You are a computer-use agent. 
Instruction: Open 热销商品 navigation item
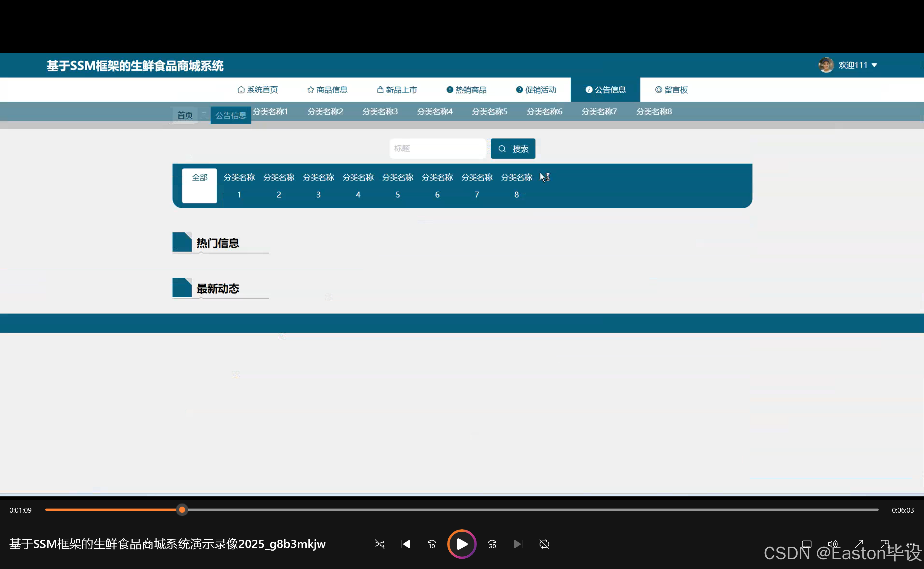point(467,90)
